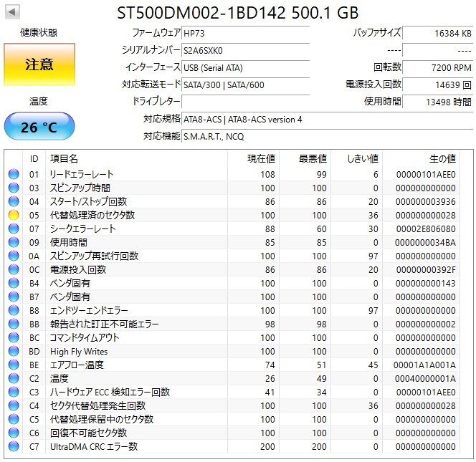Click the empty ドライブレター field

[246, 102]
